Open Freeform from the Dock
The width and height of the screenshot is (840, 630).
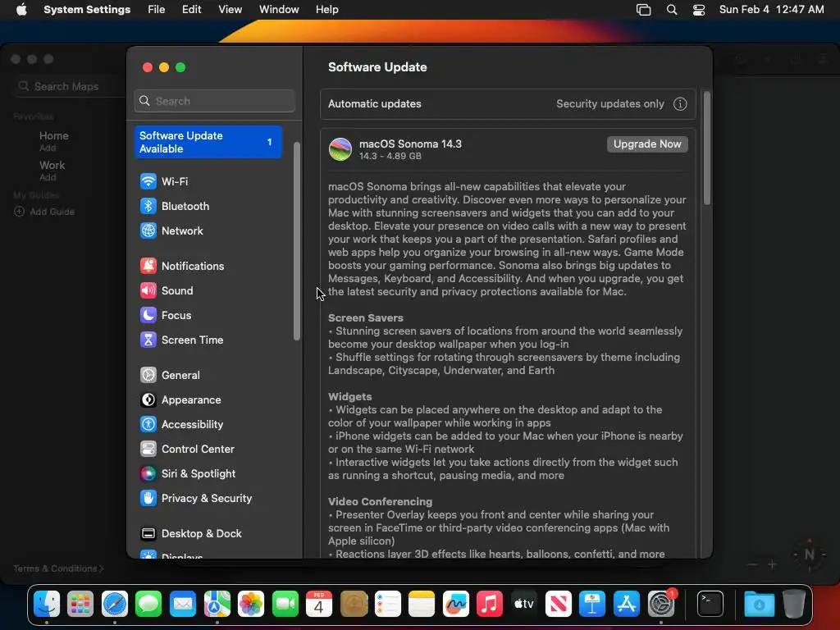(455, 605)
